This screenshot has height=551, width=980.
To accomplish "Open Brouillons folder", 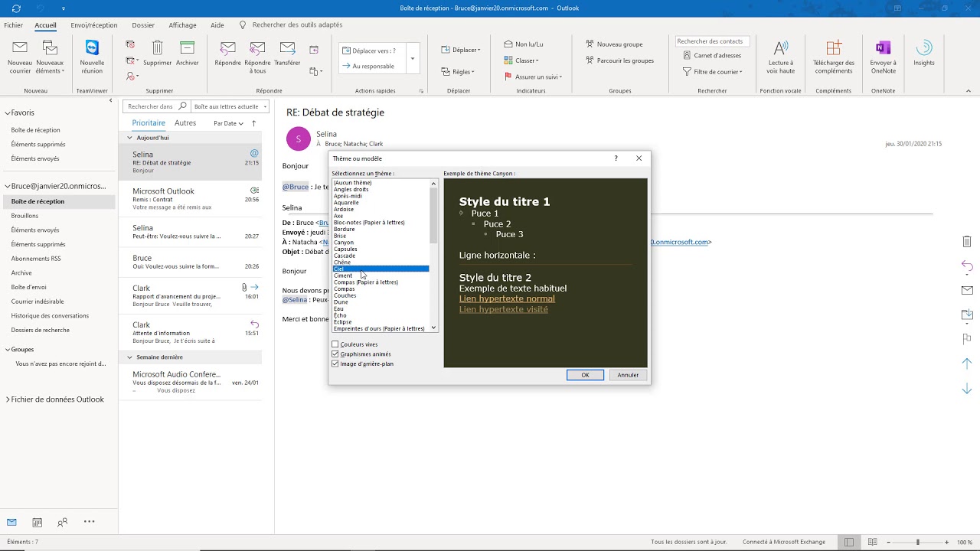I will pos(24,216).
